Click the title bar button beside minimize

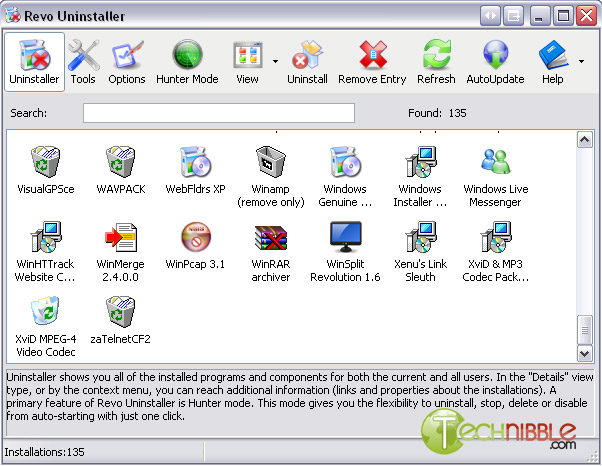tap(514, 16)
